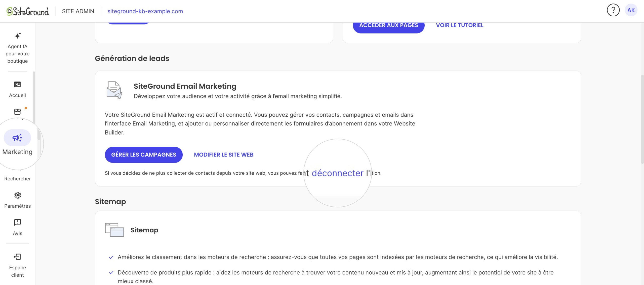
Task: Click the Sitemap windows icon
Action: coord(114,230)
